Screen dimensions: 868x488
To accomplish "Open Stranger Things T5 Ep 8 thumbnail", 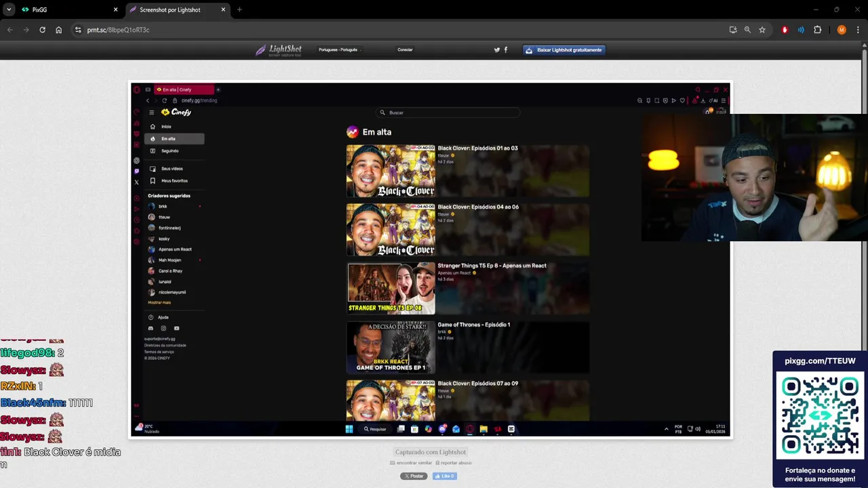I will coord(391,289).
